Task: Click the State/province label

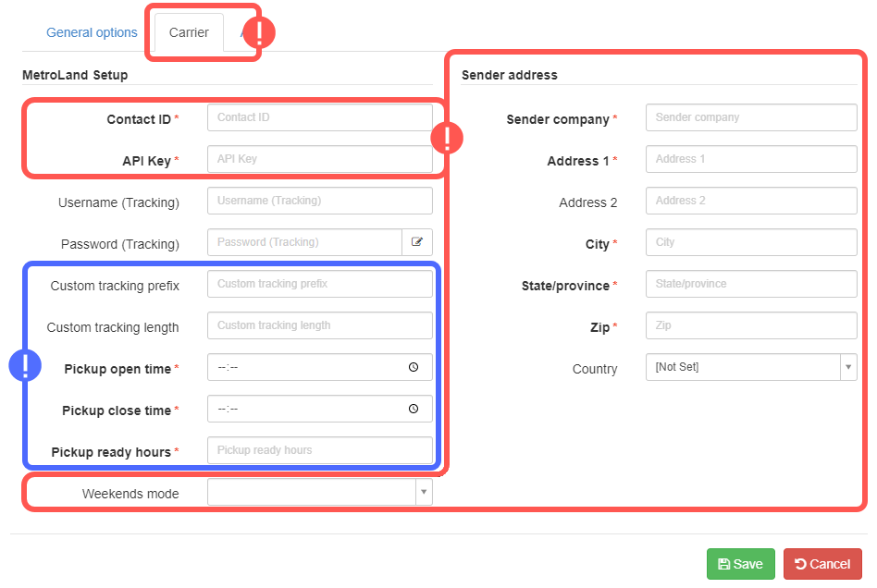Action: 565,286
